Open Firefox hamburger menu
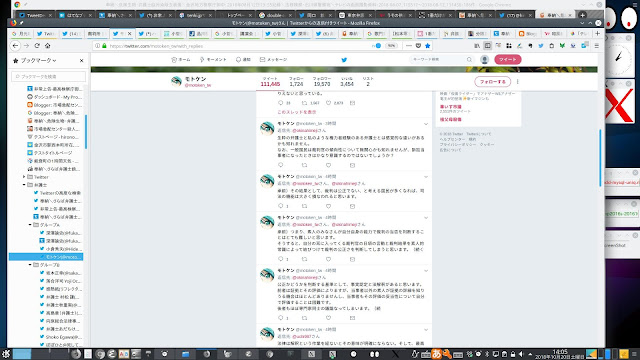This screenshot has height=360, width=640. point(596,46)
